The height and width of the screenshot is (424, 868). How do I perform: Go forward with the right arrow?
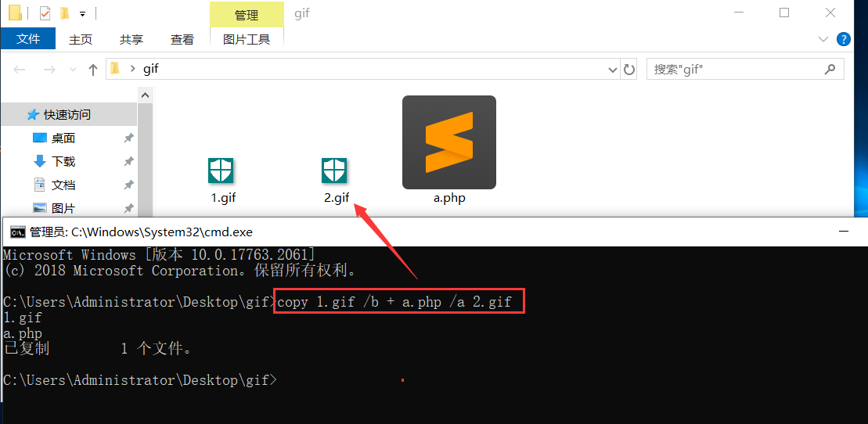[x=49, y=69]
